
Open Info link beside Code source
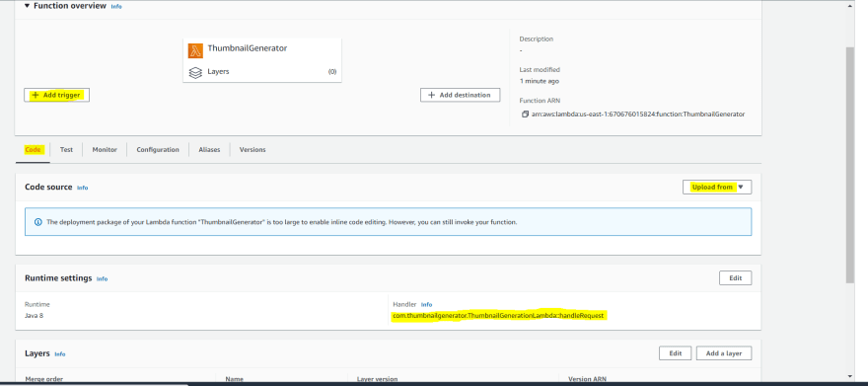pos(83,188)
